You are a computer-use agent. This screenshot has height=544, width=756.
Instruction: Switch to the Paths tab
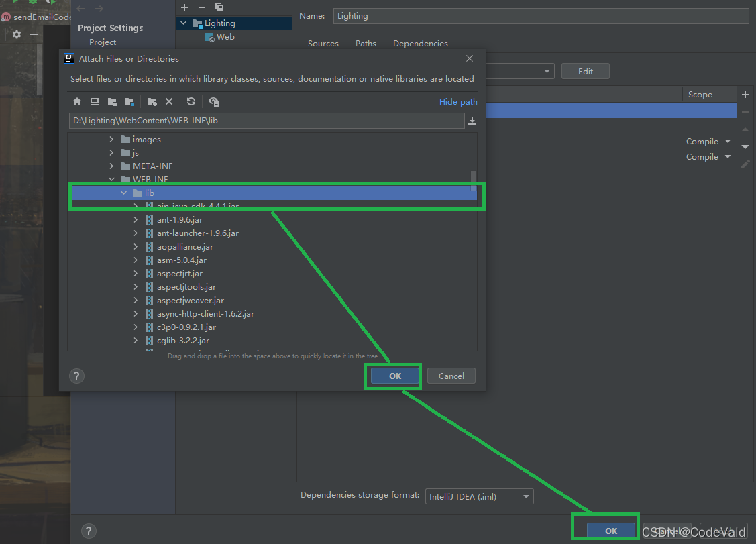coord(366,44)
